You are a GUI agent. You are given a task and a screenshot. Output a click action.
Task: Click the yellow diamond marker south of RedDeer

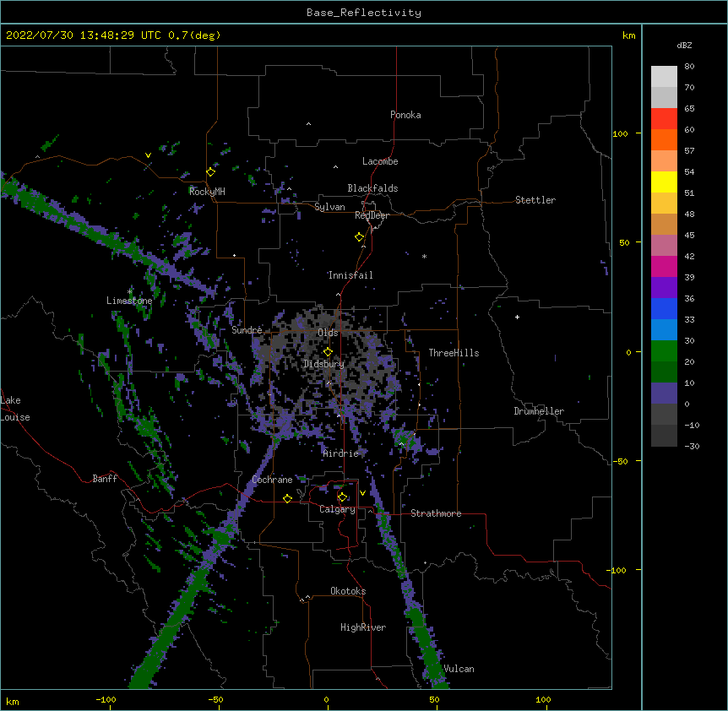(359, 237)
